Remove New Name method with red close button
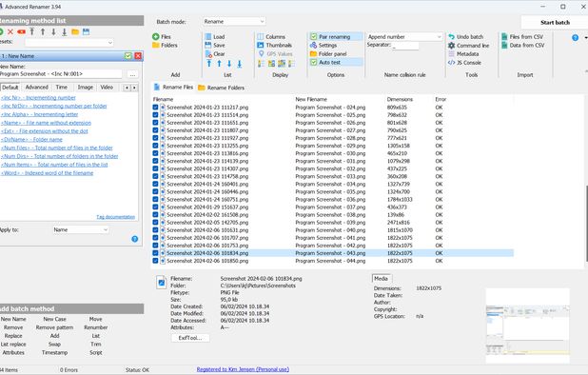 tap(138, 56)
